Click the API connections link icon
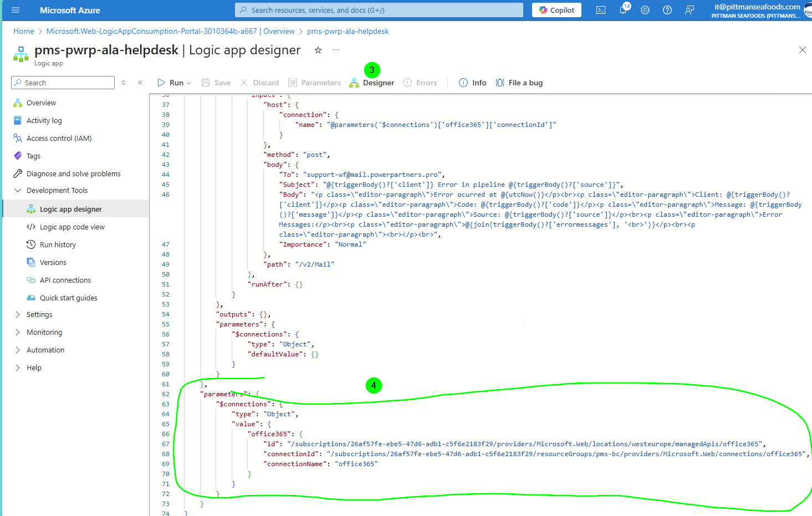 (31, 280)
